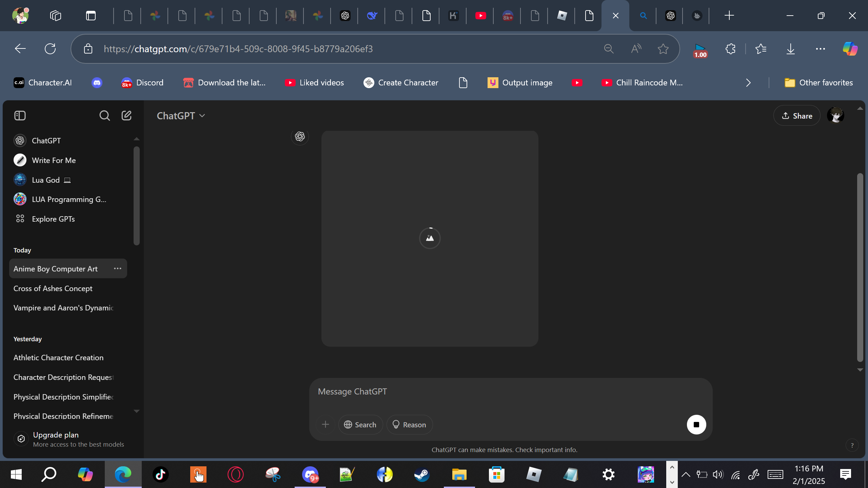Click the Message ChatGPT input field
868x488 pixels.
(x=509, y=392)
